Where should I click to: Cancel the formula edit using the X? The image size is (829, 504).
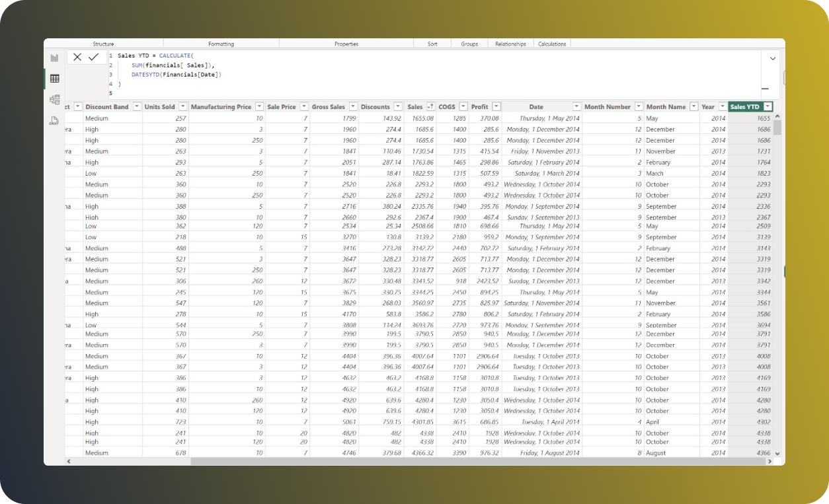point(77,56)
